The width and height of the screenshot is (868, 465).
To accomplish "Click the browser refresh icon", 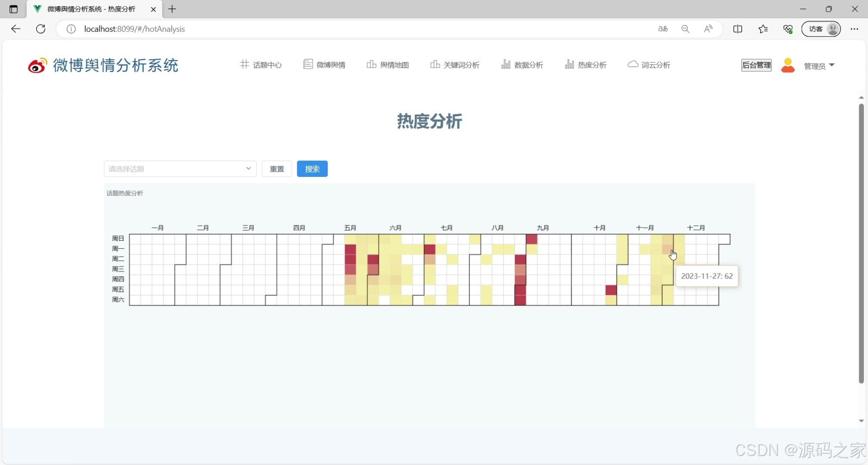I will 40,29.
